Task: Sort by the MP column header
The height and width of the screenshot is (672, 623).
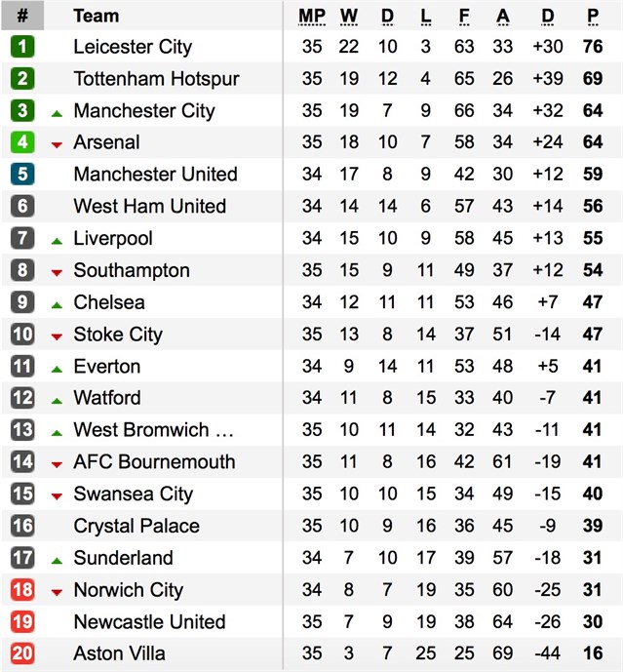Action: point(312,17)
